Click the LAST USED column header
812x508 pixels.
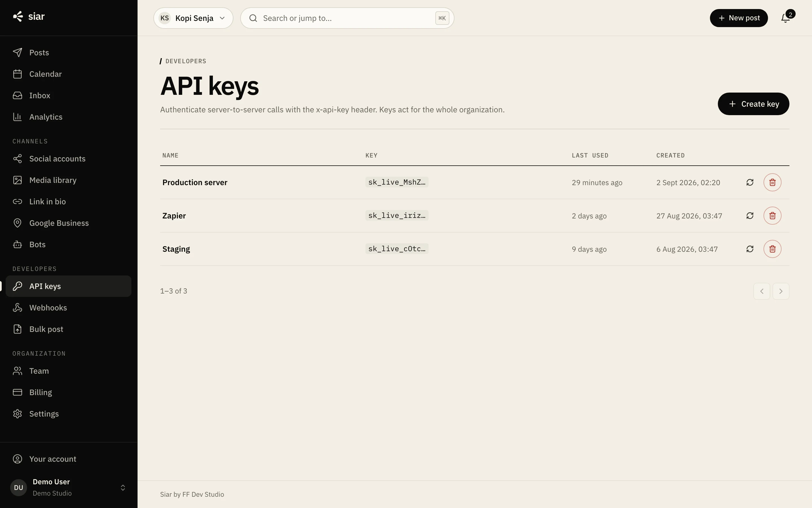coord(590,156)
